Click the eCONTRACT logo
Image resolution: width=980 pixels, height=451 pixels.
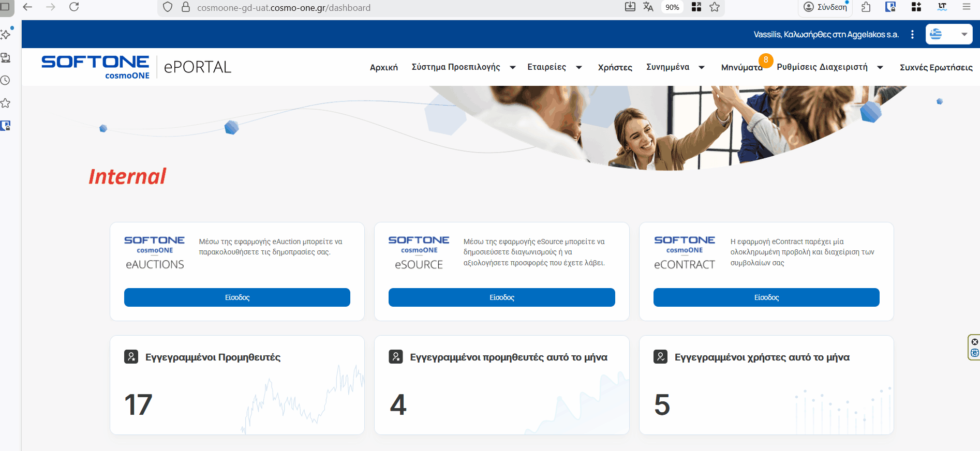tap(685, 253)
